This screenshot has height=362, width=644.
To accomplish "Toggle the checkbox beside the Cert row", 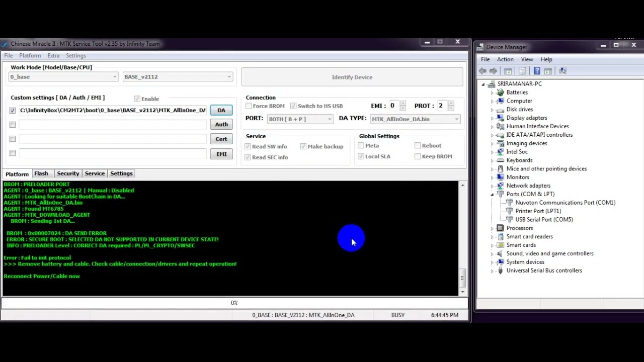I will point(13,139).
